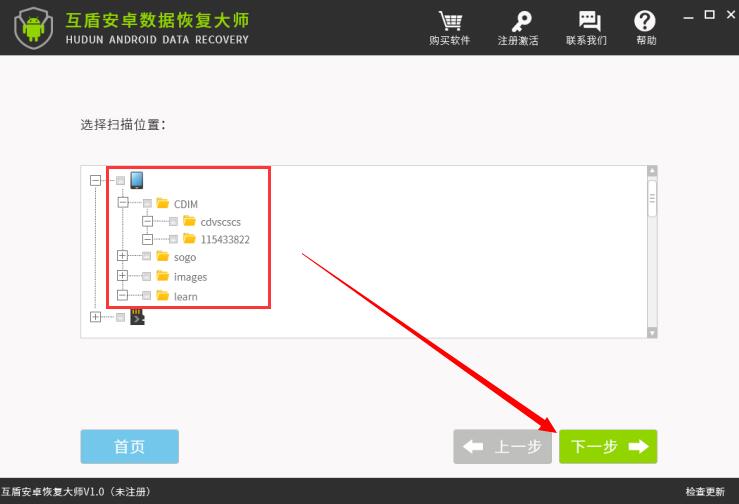Click the Android shield logo
The image size is (739, 504).
point(33,28)
